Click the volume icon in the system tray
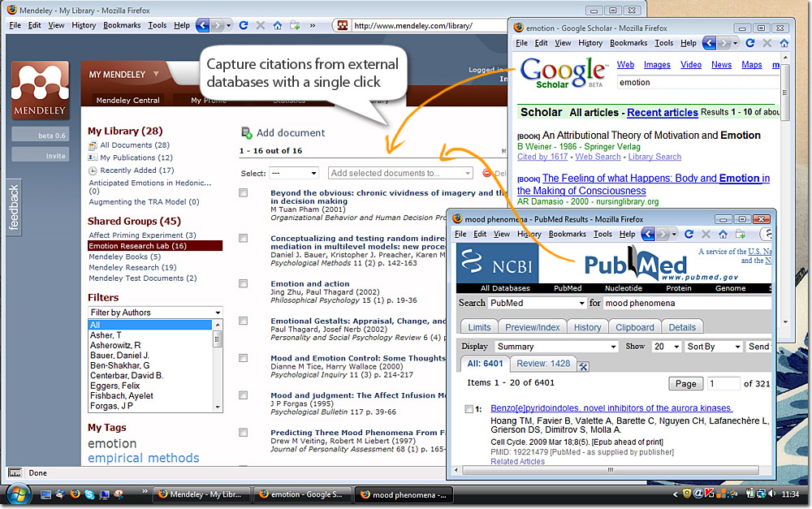Image resolution: width=812 pixels, height=509 pixels. pyautogui.click(x=771, y=494)
